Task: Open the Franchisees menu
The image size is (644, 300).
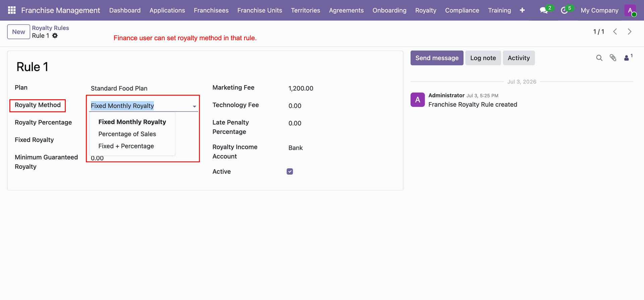Action: [211, 10]
